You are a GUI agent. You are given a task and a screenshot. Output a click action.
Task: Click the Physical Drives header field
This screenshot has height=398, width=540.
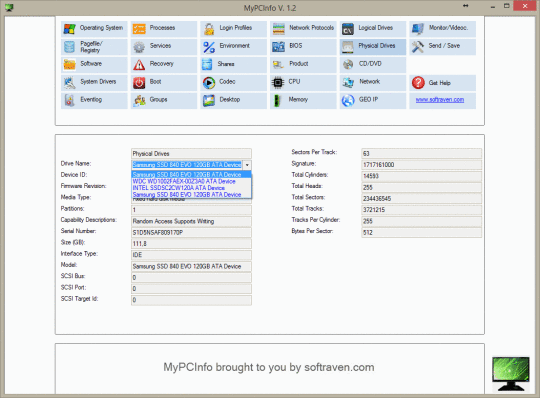click(191, 154)
